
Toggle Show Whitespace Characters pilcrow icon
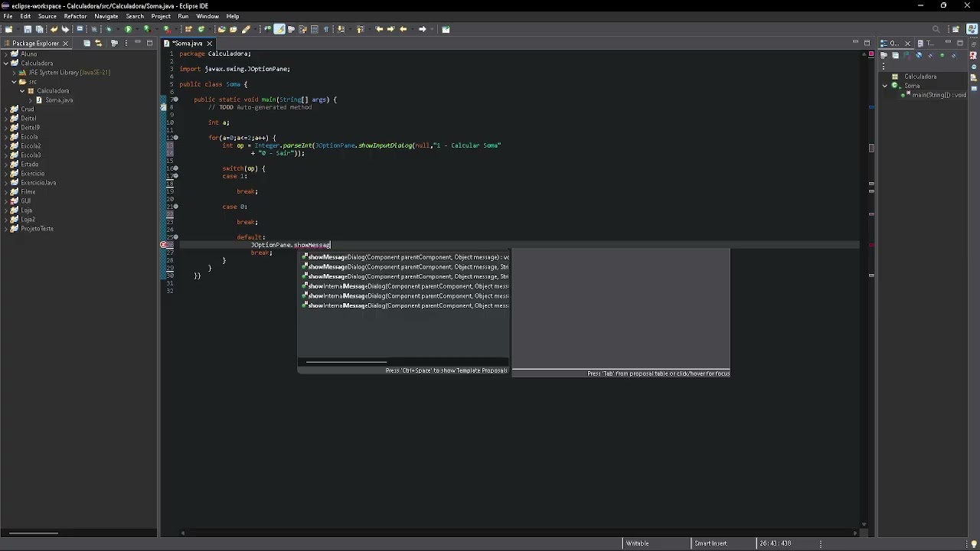pos(326,29)
